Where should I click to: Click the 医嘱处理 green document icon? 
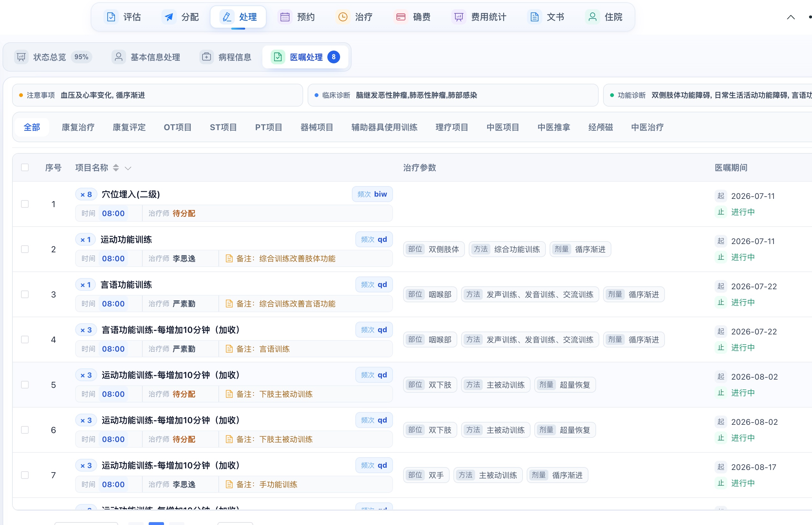pos(278,57)
